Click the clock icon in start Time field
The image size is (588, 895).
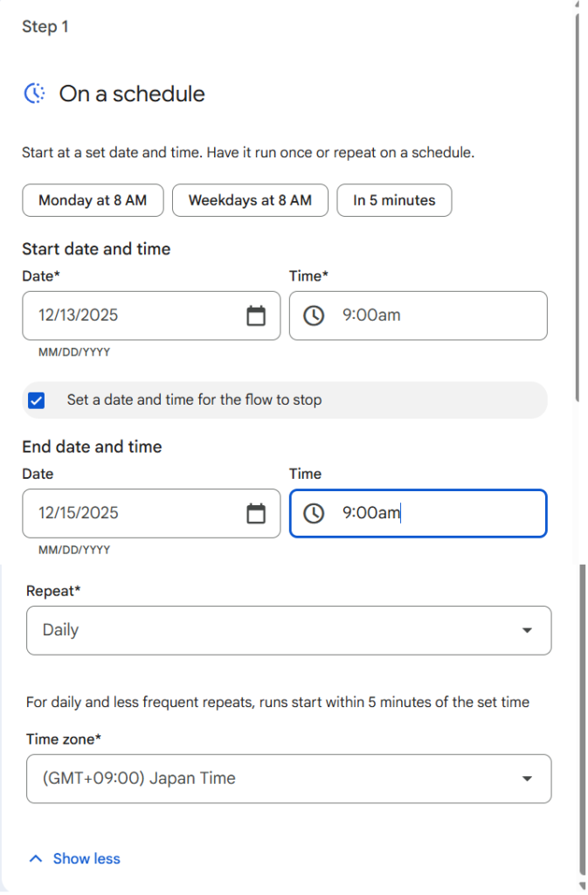pos(314,316)
